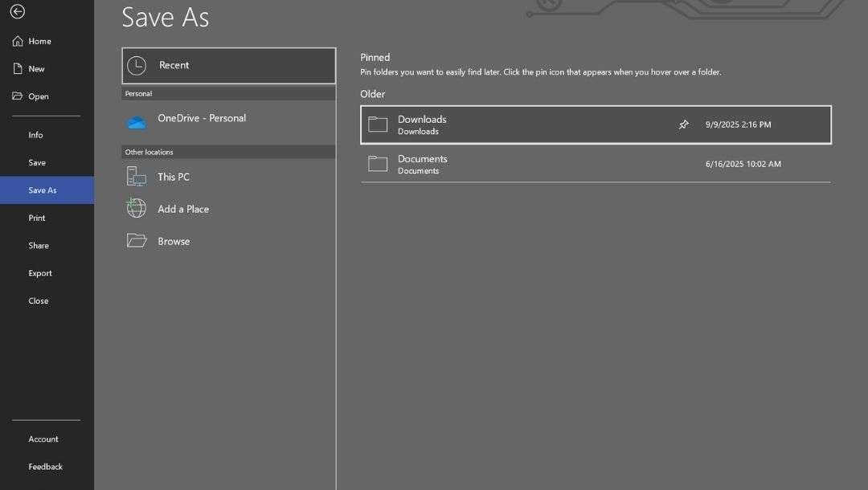Open OneDrive - Personal cloud icon
Viewport: 868px width, 490px height.
click(x=136, y=121)
